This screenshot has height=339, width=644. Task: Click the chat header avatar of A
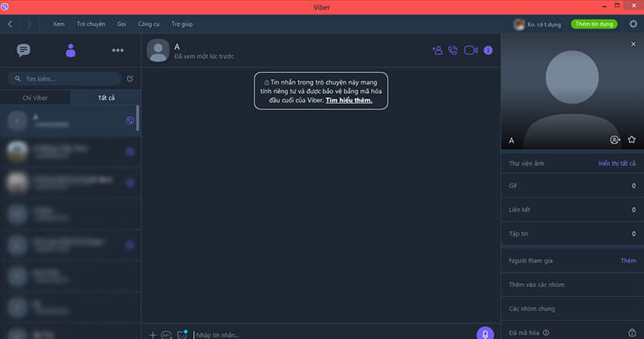tap(158, 50)
